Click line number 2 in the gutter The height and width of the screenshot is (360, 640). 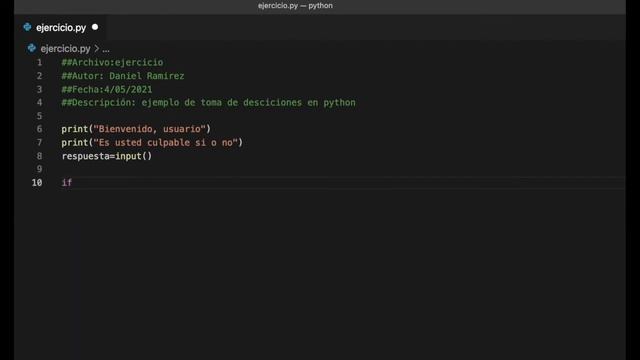pyautogui.click(x=39, y=76)
